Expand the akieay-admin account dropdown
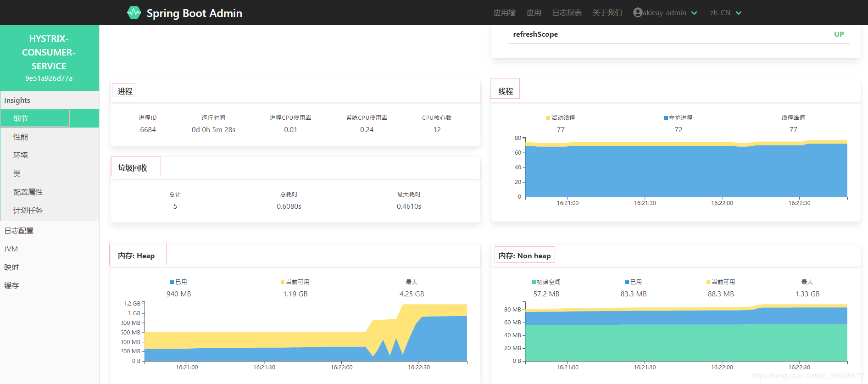This screenshot has height=384, width=868. tap(665, 12)
